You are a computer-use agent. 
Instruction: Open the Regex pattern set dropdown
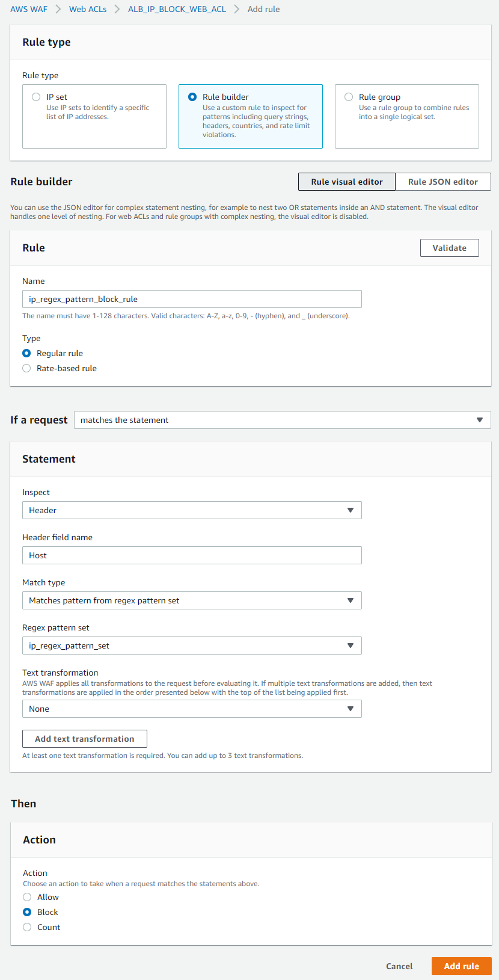coord(192,646)
